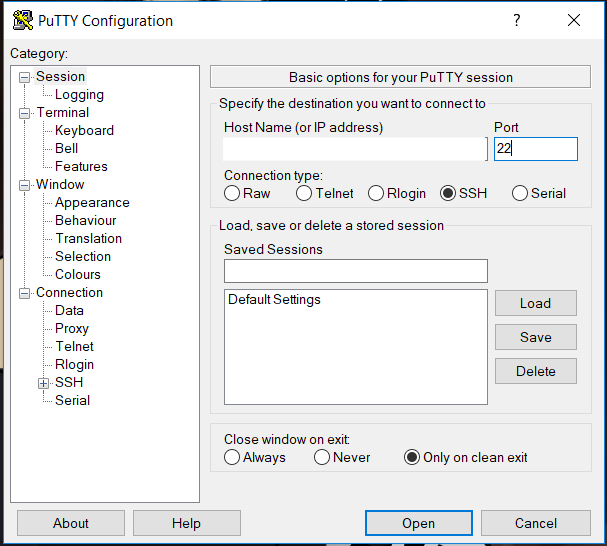Collapse the Connection category node
Image resolution: width=607 pixels, height=546 pixels.
pos(24,294)
